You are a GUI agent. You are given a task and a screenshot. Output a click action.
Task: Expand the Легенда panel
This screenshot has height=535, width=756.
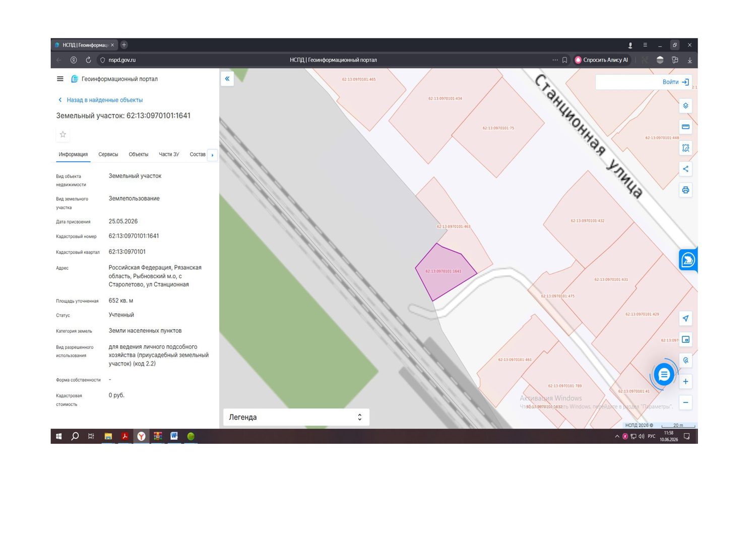296,417
